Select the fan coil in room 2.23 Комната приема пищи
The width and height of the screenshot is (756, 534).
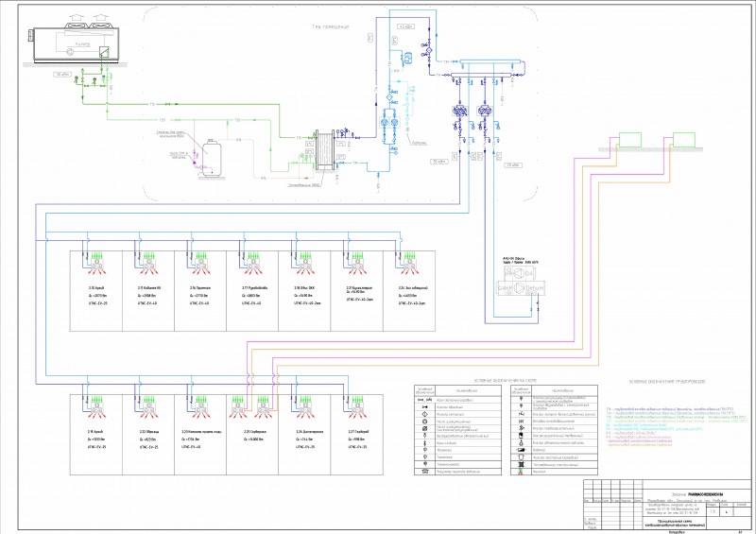(200, 406)
